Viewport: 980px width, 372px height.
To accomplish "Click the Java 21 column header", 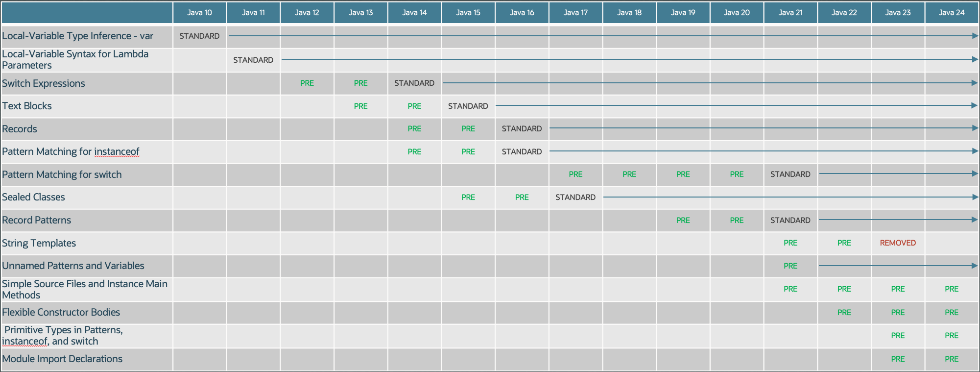I will 790,13.
